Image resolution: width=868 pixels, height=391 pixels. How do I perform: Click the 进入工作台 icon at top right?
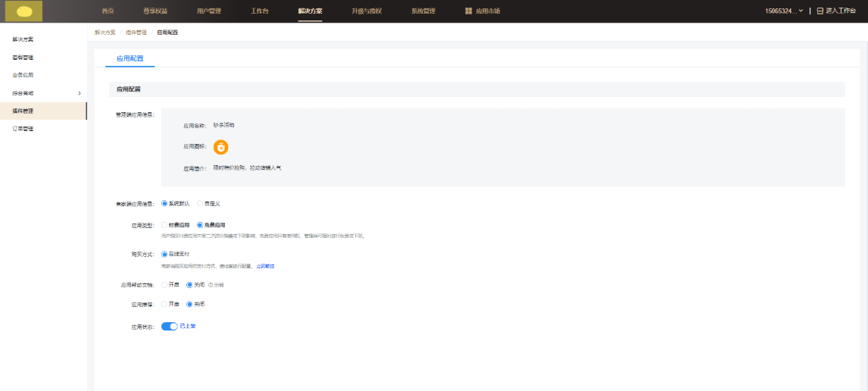(x=820, y=11)
